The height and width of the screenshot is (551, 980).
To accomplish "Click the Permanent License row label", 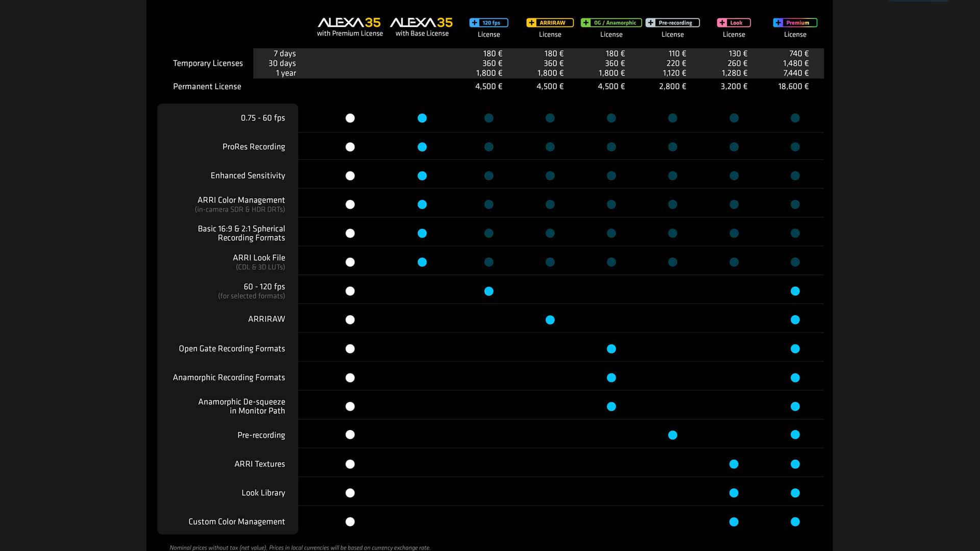I will [x=207, y=86].
